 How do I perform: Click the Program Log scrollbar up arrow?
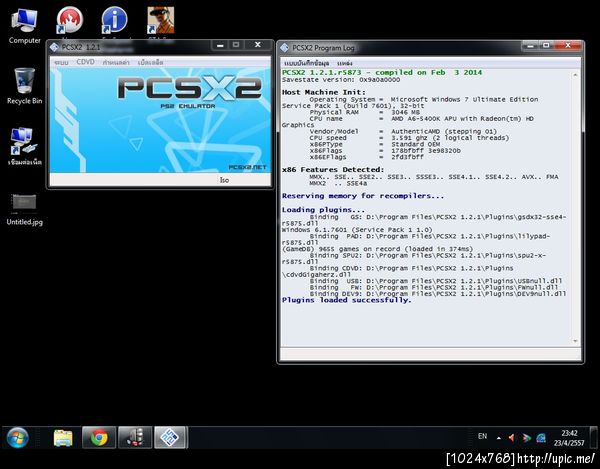(575, 75)
